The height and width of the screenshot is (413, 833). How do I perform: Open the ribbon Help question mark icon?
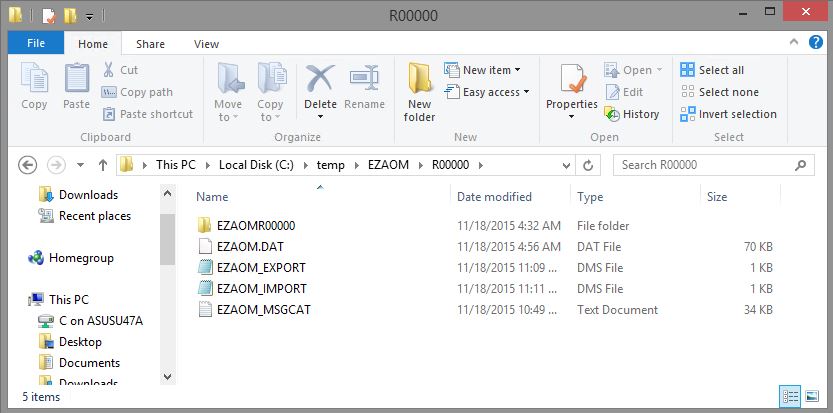(x=815, y=45)
